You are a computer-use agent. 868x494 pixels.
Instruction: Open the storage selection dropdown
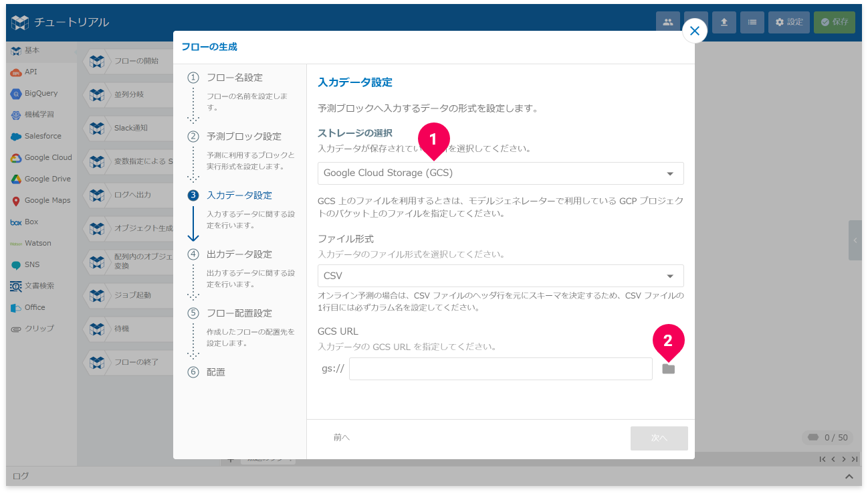(x=500, y=173)
